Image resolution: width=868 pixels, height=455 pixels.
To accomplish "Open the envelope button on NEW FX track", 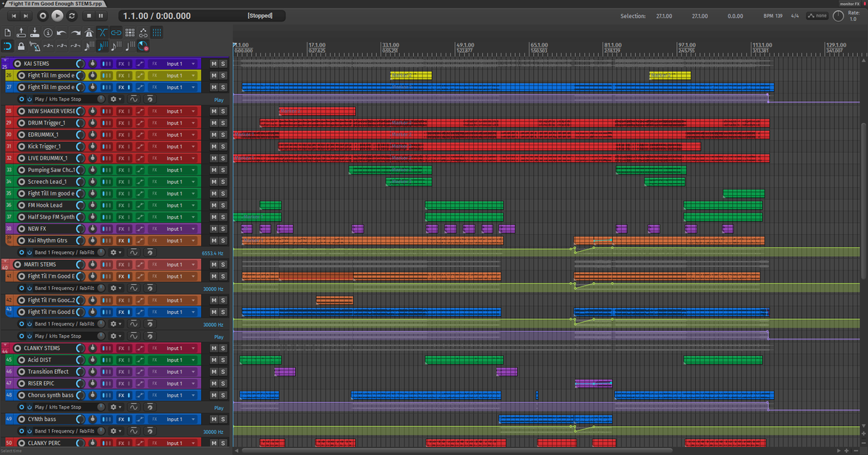I will coord(140,229).
